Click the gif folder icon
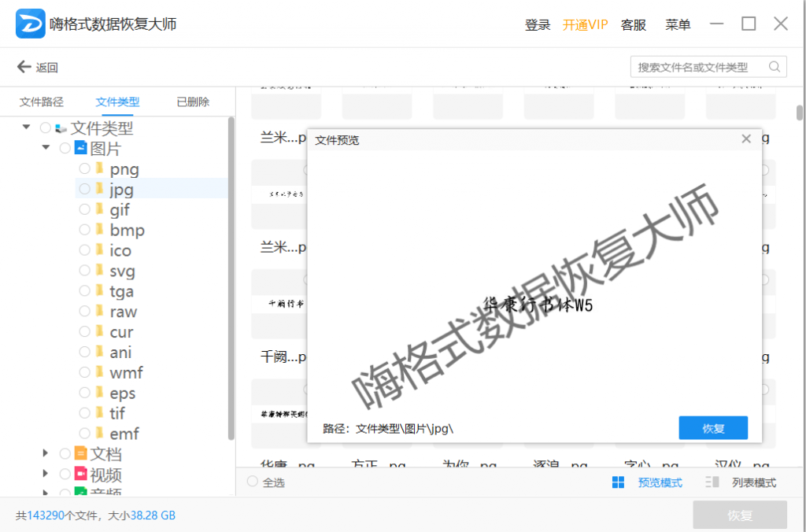 pyautogui.click(x=100, y=209)
